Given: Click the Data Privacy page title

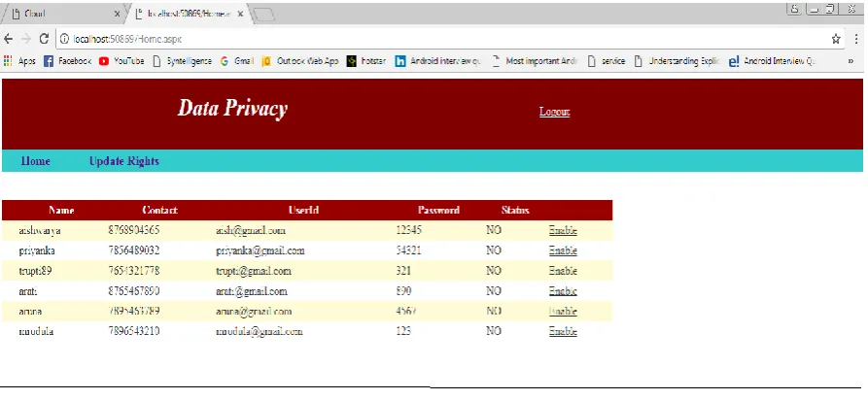Looking at the screenshot, I should [232, 109].
